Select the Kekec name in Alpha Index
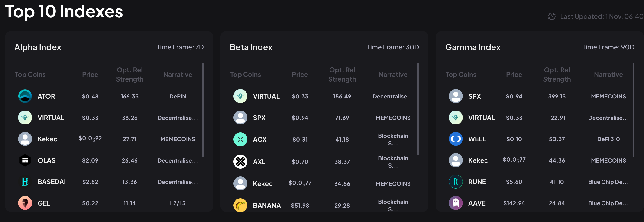Screen dimensions: 644x222 click(47, 139)
